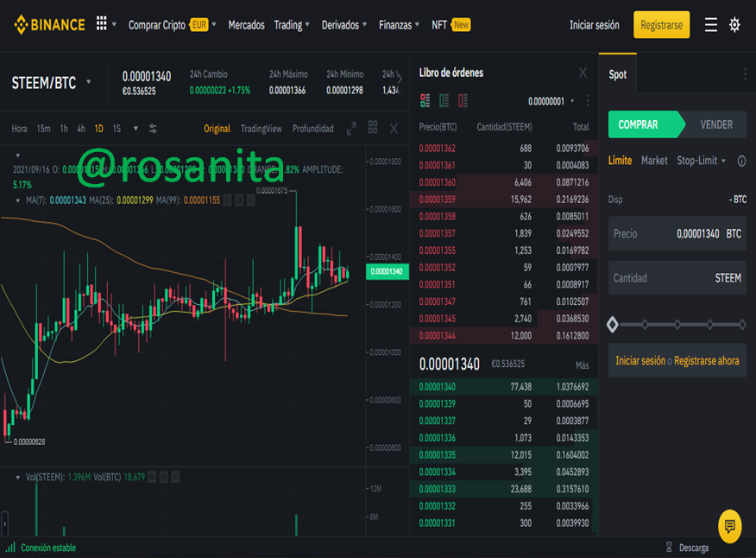
Task: Click the yellow Registrarse button
Action: coord(661,24)
